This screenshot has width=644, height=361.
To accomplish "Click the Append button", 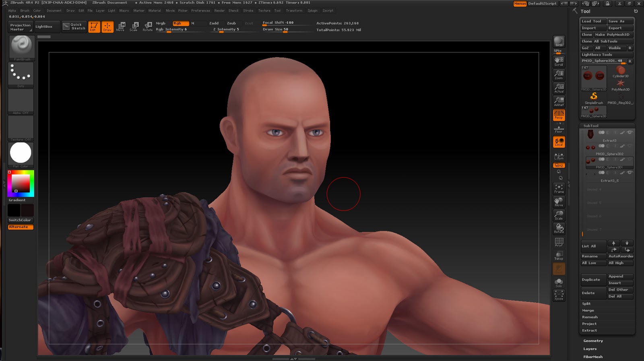I will (620, 276).
